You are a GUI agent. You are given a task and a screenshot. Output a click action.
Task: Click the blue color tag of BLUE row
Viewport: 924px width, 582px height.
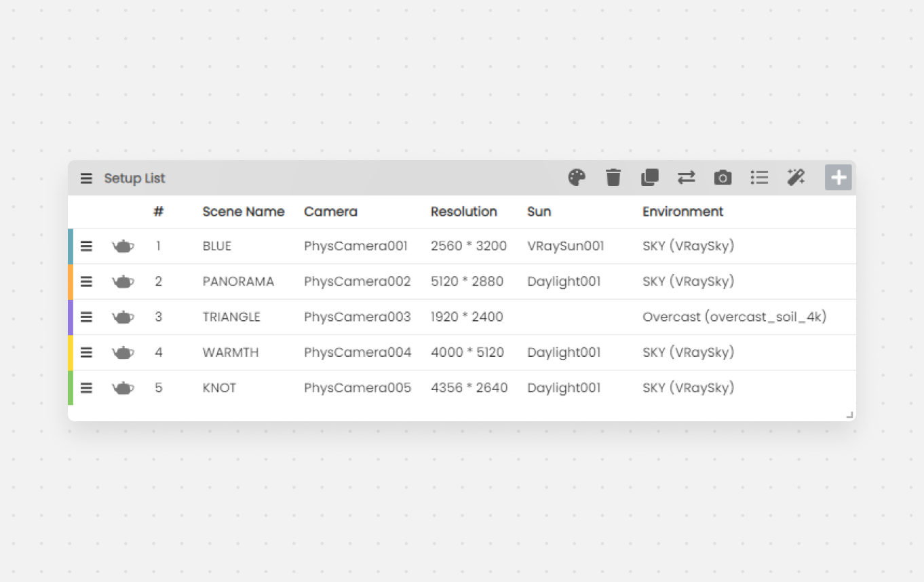[x=71, y=246]
